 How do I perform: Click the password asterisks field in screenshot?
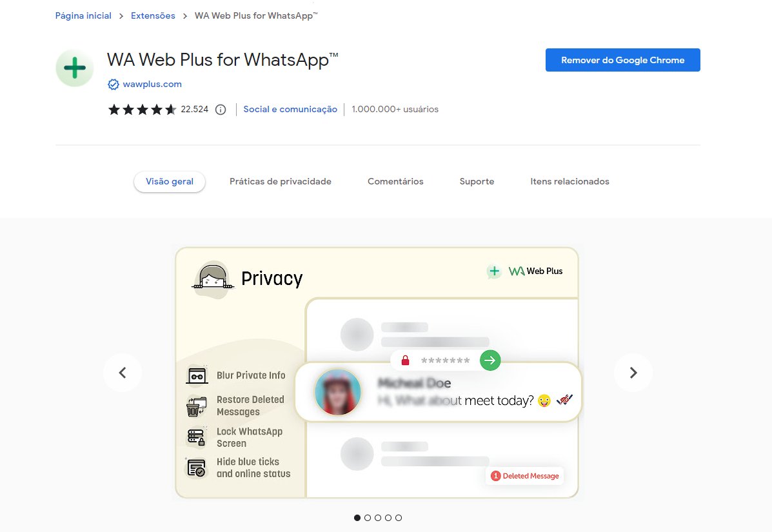445,360
